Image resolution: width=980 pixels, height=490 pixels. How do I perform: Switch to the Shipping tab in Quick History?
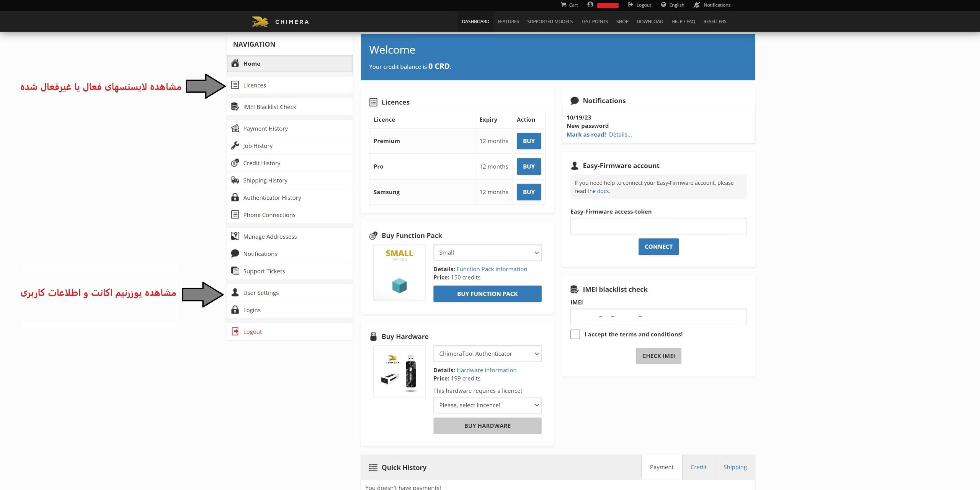[x=735, y=467]
